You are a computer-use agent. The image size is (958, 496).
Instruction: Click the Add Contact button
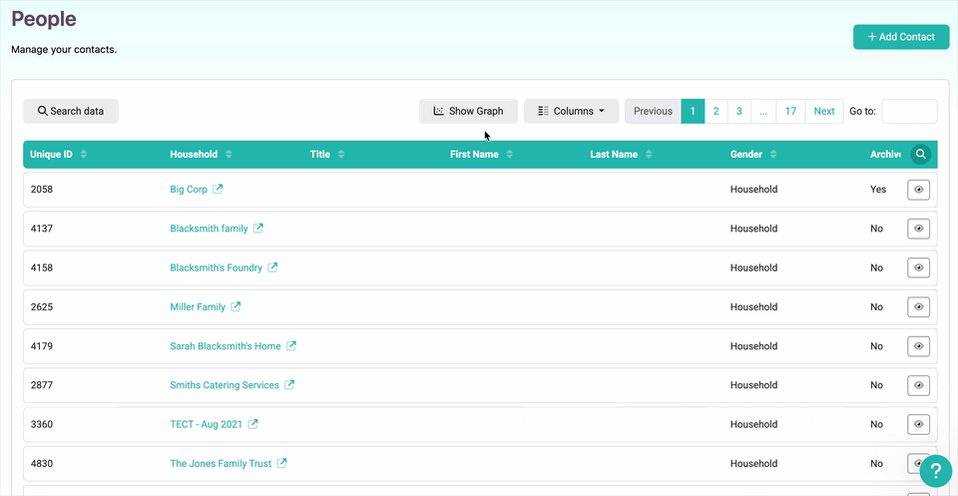point(901,37)
